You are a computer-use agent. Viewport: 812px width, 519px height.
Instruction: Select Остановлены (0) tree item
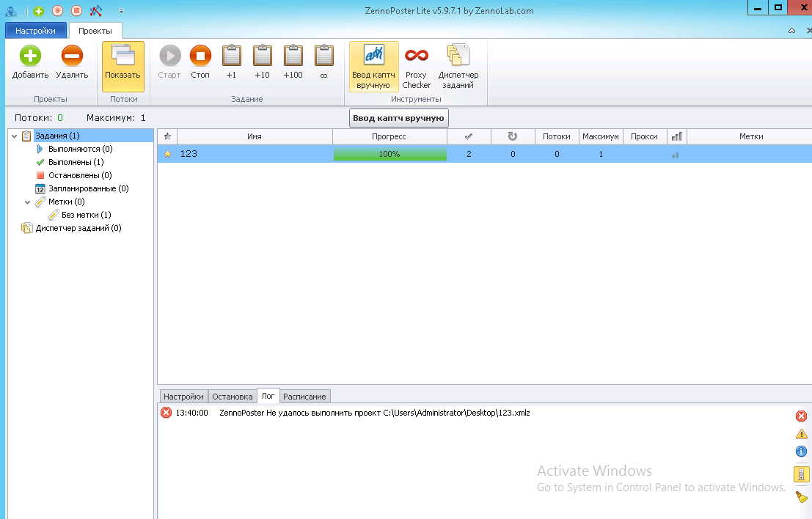point(80,175)
